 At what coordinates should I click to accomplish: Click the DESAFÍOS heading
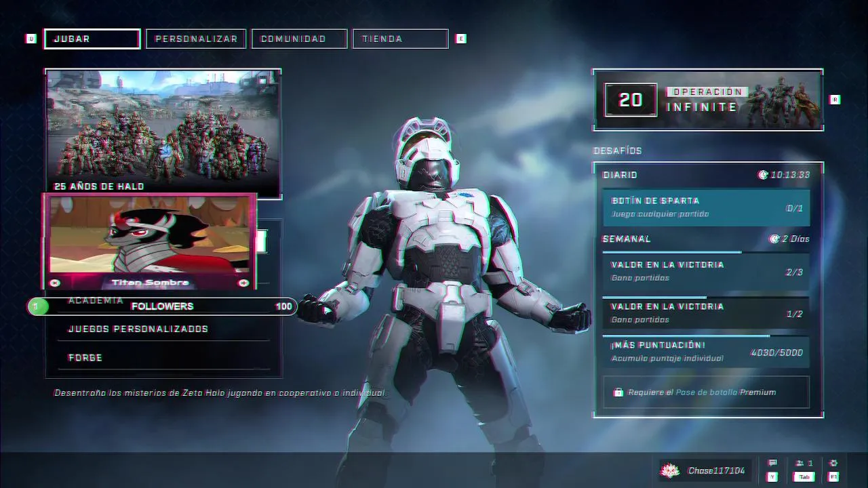[618, 150]
